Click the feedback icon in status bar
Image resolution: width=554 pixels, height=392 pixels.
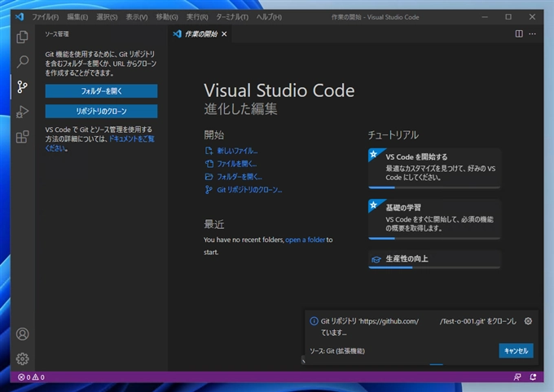tap(517, 377)
